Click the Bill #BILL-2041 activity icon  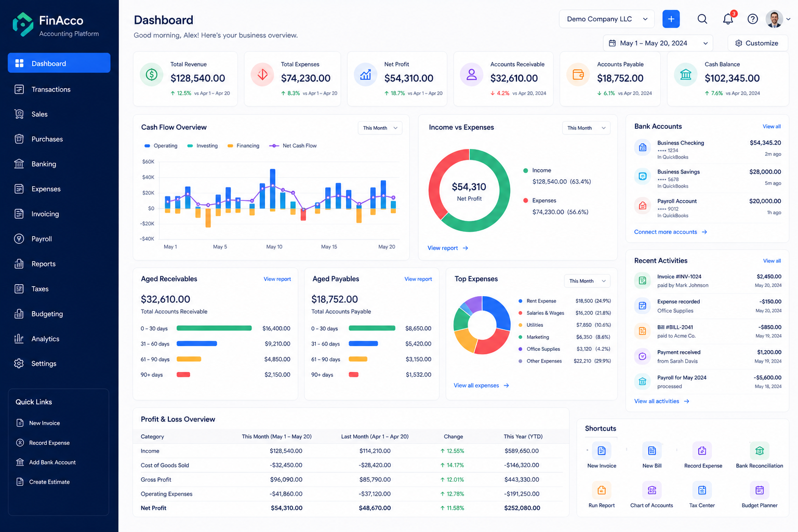point(643,331)
